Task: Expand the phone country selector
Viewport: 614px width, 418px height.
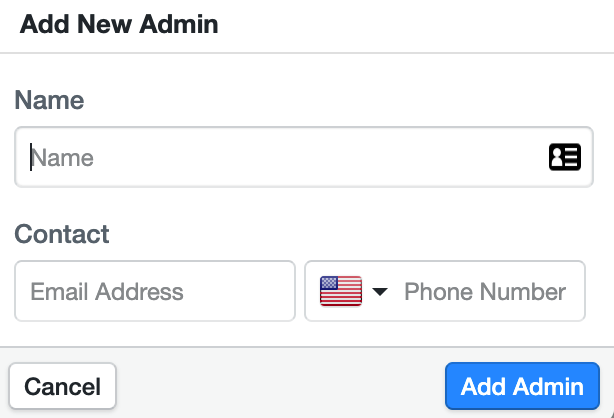Action: point(354,291)
